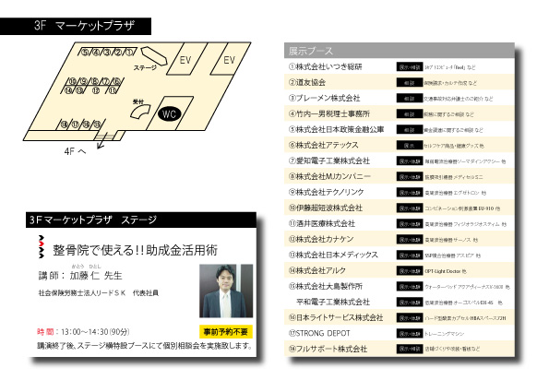The height and width of the screenshot is (392, 549).
Task: Click the yellow 事前予約不要 badge
Action: click(226, 332)
